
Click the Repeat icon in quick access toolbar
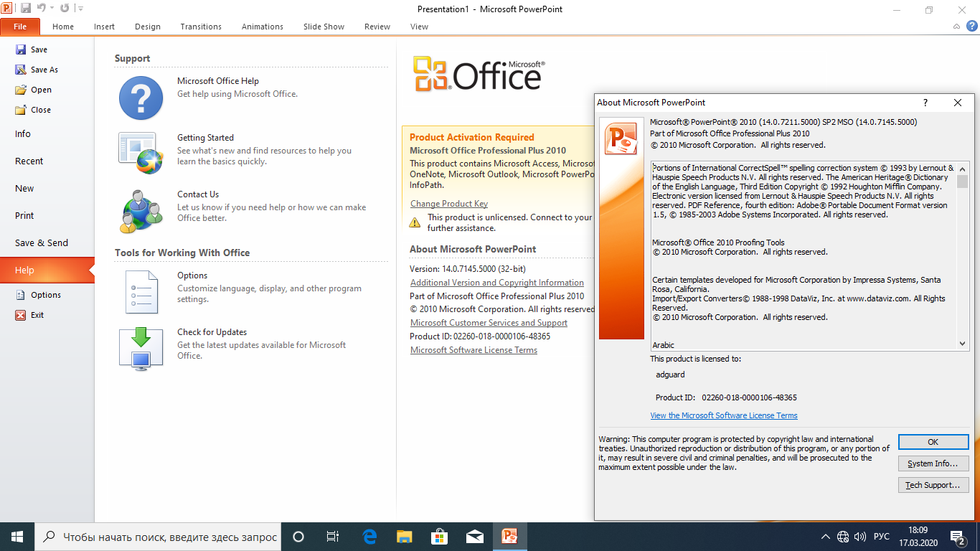[x=65, y=9]
